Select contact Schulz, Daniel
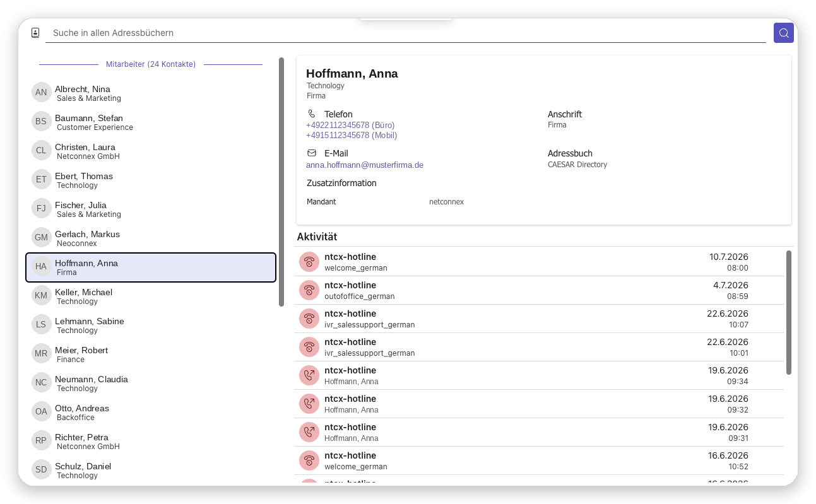This screenshot has width=816, height=504. tap(151, 471)
